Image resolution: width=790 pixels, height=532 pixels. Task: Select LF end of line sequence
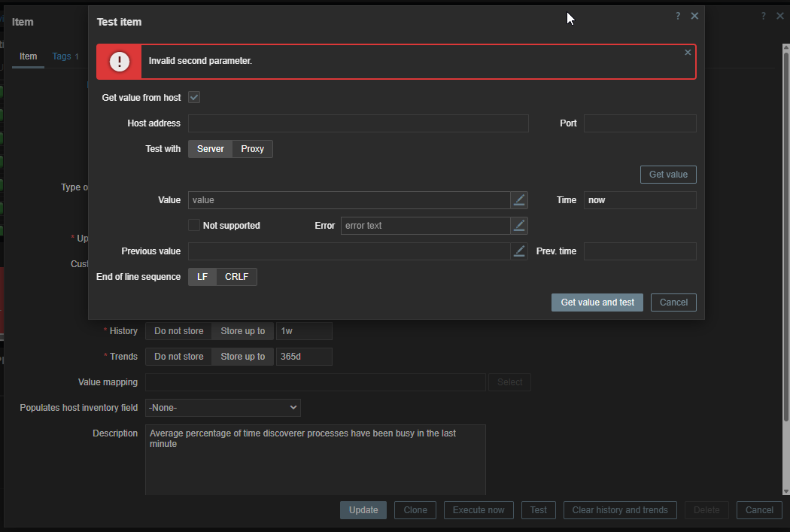coord(202,277)
